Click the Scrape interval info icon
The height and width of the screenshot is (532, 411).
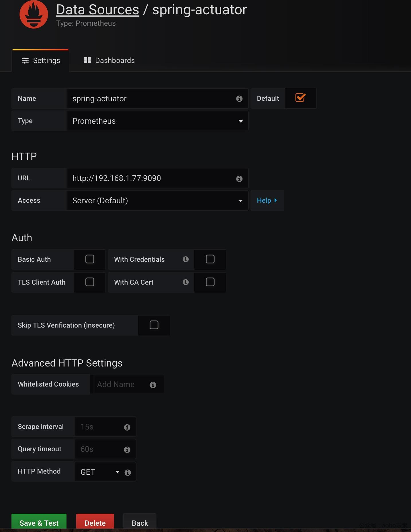(127, 427)
